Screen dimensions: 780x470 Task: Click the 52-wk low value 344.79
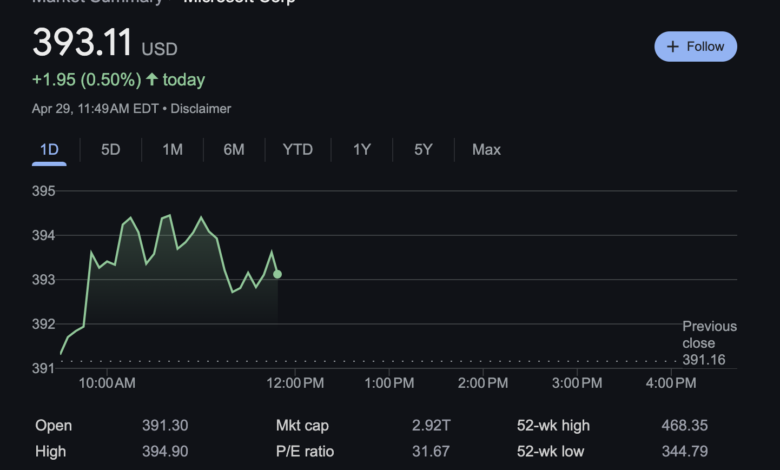click(684, 452)
